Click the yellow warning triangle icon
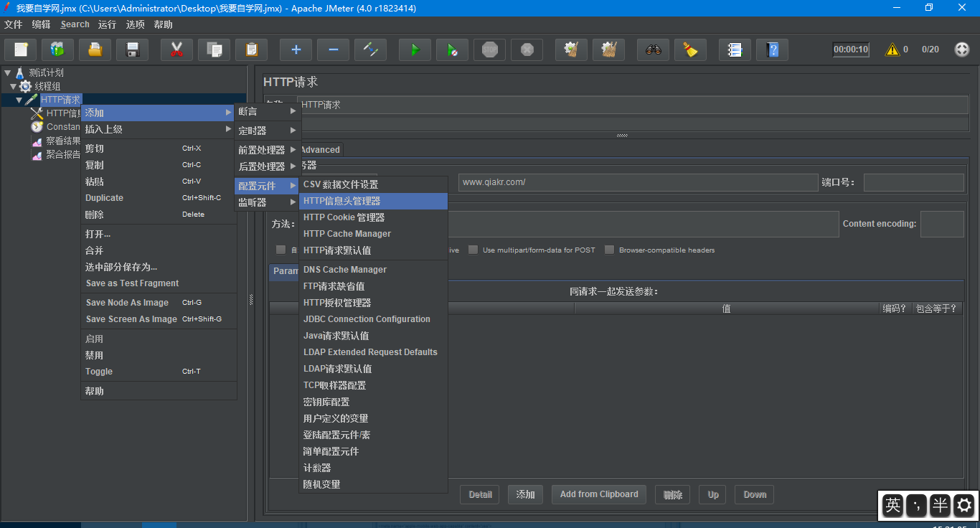 click(892, 49)
